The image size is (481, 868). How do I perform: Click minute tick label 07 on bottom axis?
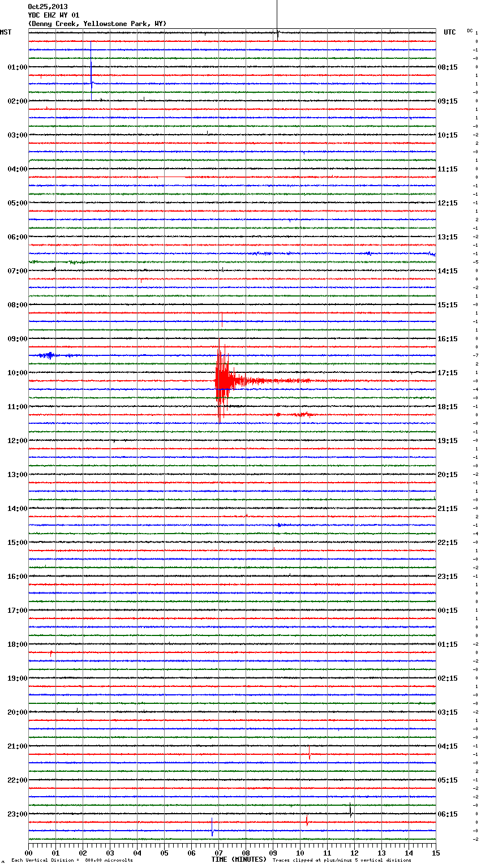coord(218,853)
